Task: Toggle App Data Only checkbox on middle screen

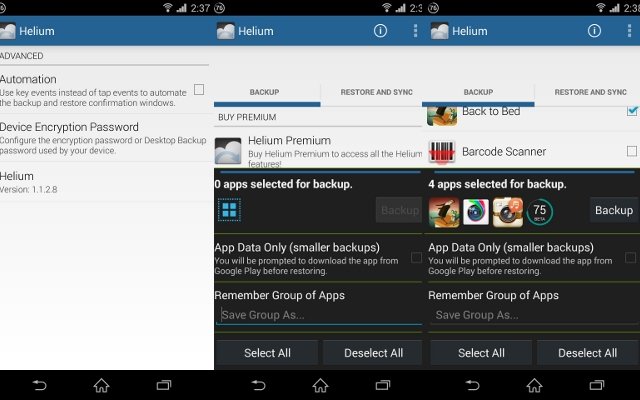Action: [x=416, y=258]
